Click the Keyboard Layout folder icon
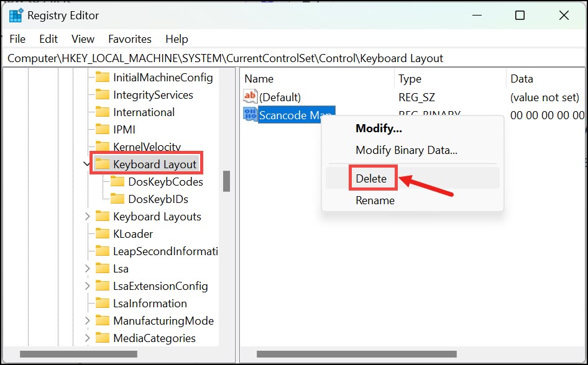 click(x=103, y=164)
